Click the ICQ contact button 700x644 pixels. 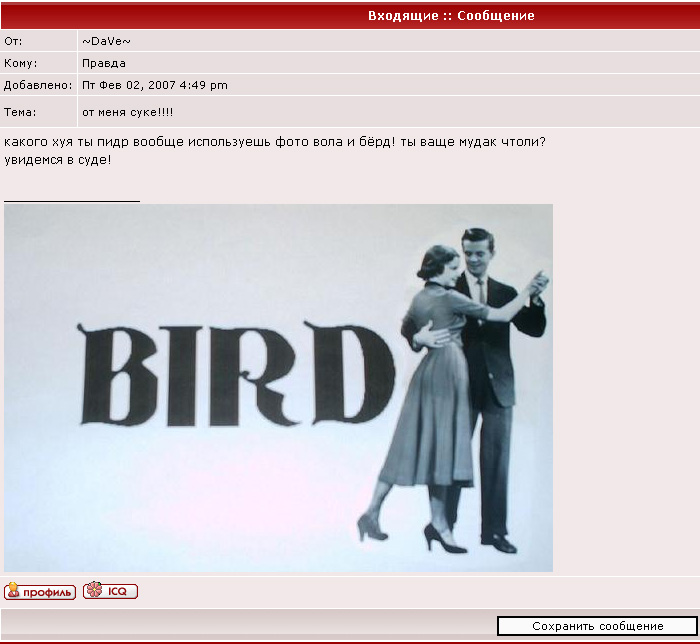click(x=110, y=591)
